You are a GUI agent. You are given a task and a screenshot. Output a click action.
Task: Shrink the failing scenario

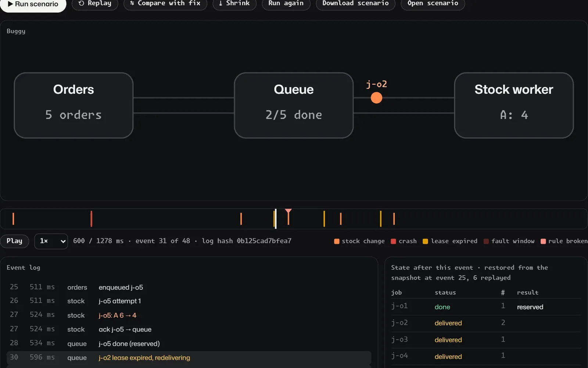(x=234, y=4)
